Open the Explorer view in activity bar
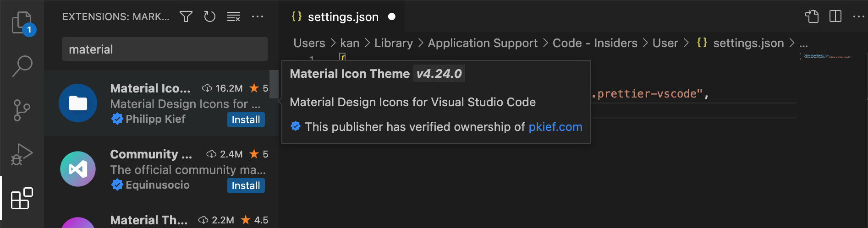The width and height of the screenshot is (868, 228). (x=22, y=23)
